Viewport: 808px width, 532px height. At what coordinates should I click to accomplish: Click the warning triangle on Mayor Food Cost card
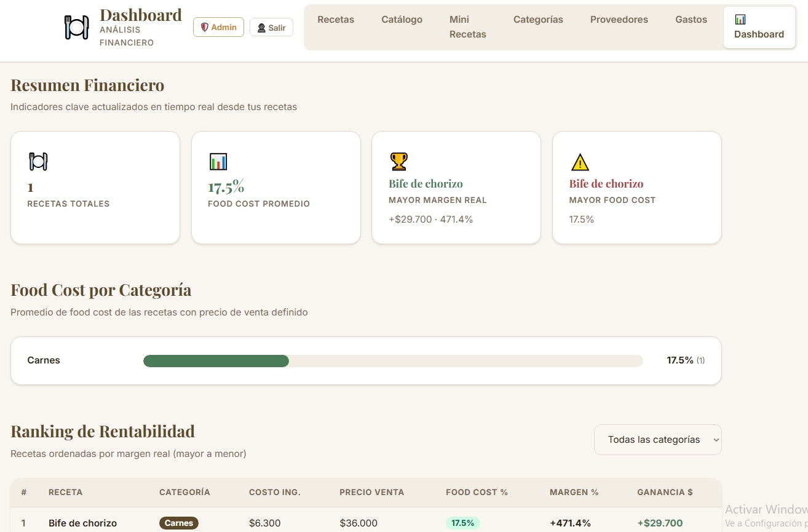tap(579, 161)
